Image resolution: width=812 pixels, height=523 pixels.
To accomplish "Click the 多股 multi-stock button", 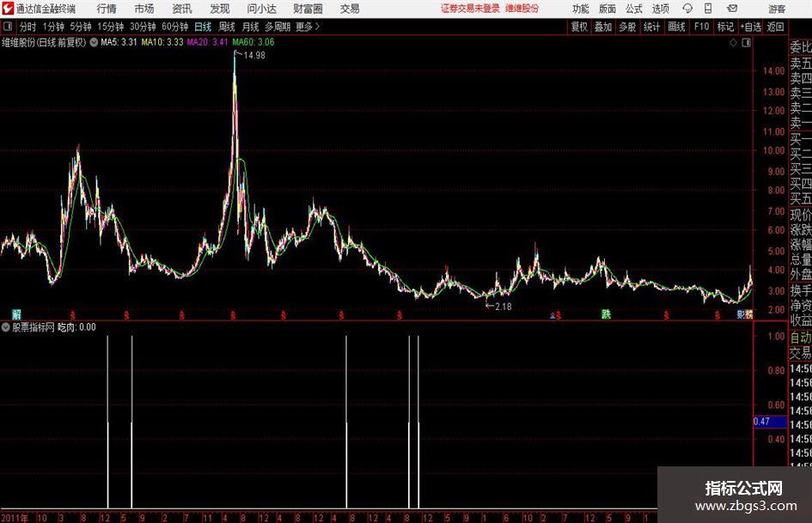I will click(627, 27).
